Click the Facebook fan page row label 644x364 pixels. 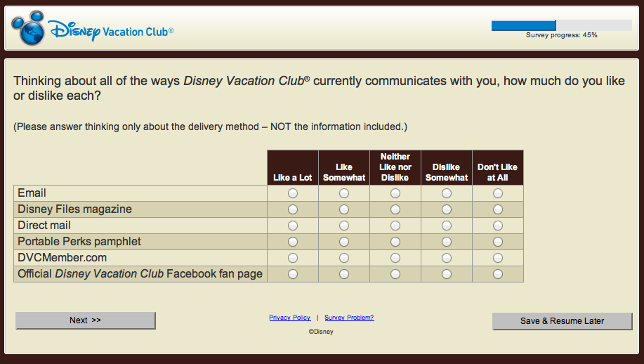[x=140, y=274]
